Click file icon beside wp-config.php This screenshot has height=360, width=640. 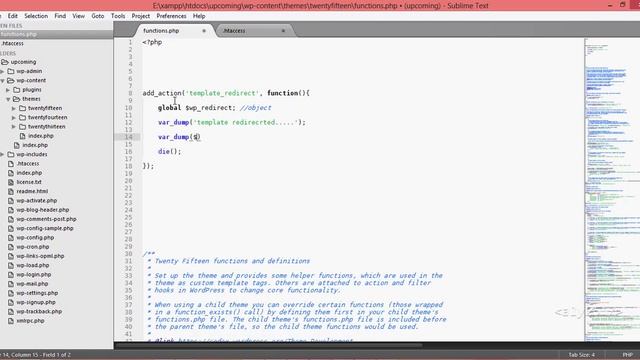click(x=11, y=238)
